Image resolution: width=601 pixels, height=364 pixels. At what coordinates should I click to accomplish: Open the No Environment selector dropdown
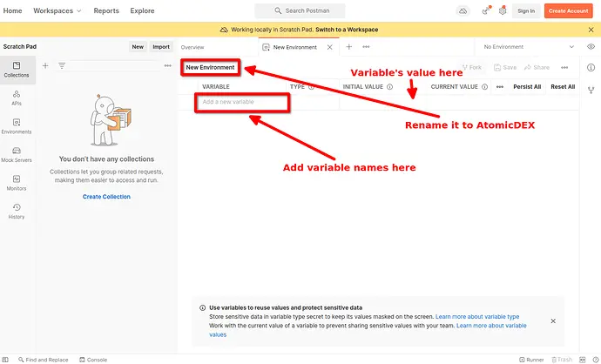[x=529, y=46]
